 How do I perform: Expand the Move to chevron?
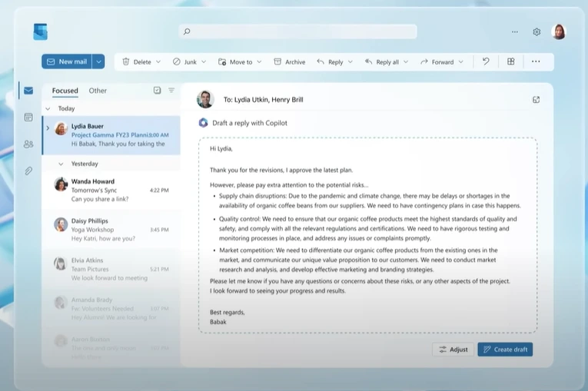click(259, 62)
